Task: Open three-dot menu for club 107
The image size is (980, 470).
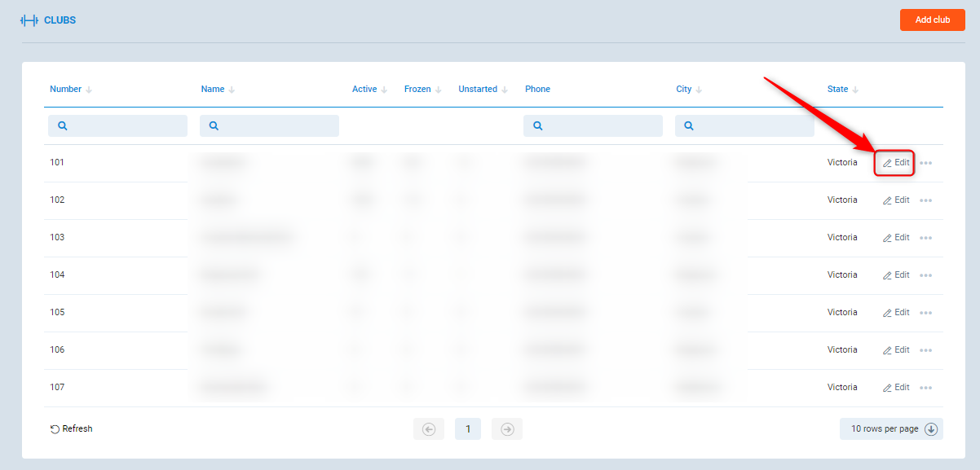Action: [925, 388]
